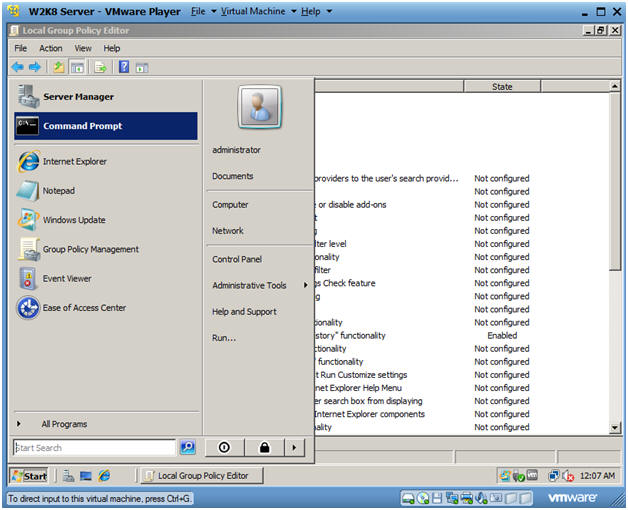
Task: Click the Back arrow in toolbar
Action: click(18, 67)
